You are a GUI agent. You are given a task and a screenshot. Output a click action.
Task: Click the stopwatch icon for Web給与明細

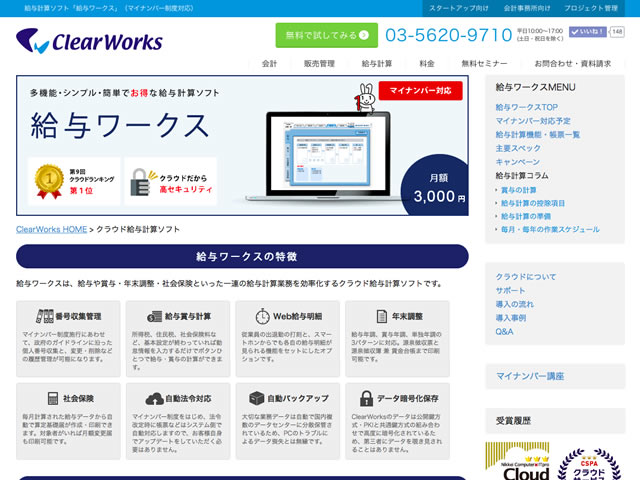coord(262,316)
